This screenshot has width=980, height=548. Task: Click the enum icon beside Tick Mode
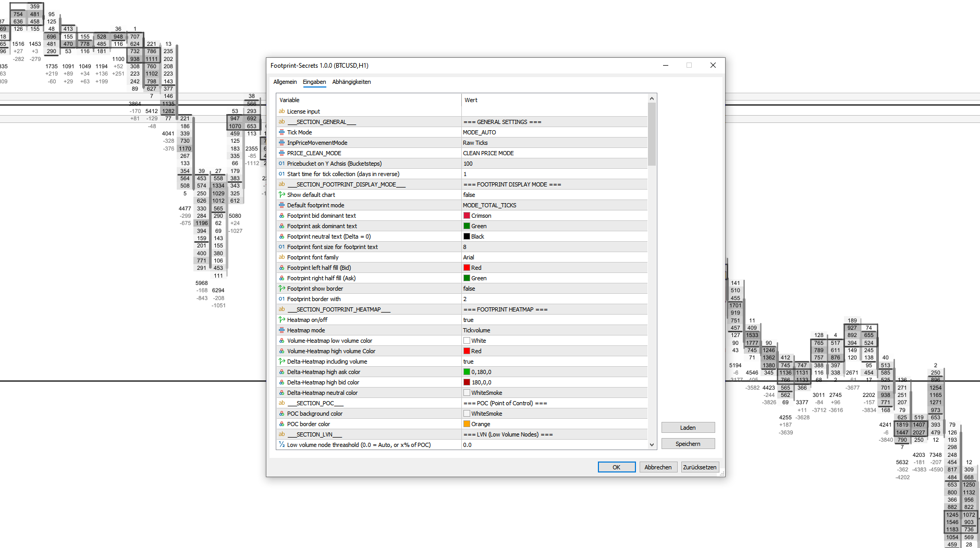(281, 132)
